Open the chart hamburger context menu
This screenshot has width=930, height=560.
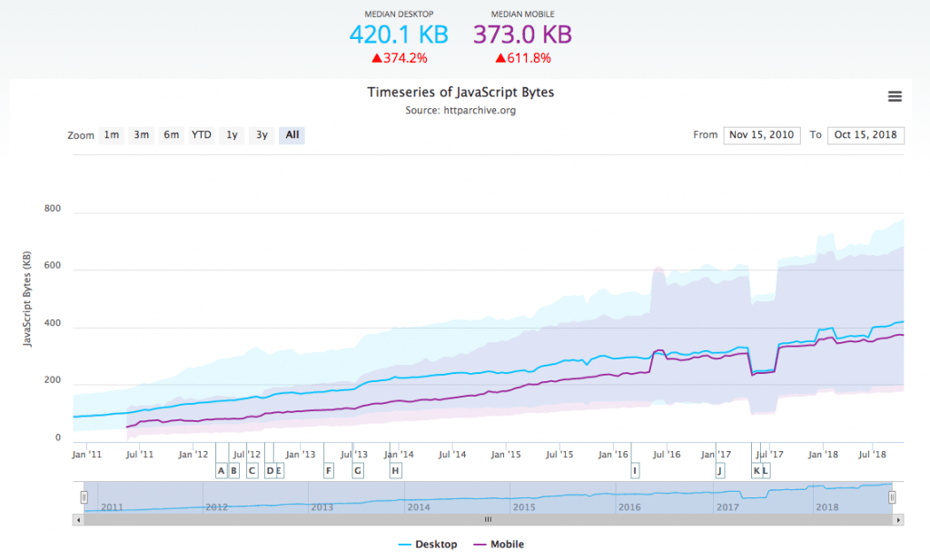(x=895, y=97)
